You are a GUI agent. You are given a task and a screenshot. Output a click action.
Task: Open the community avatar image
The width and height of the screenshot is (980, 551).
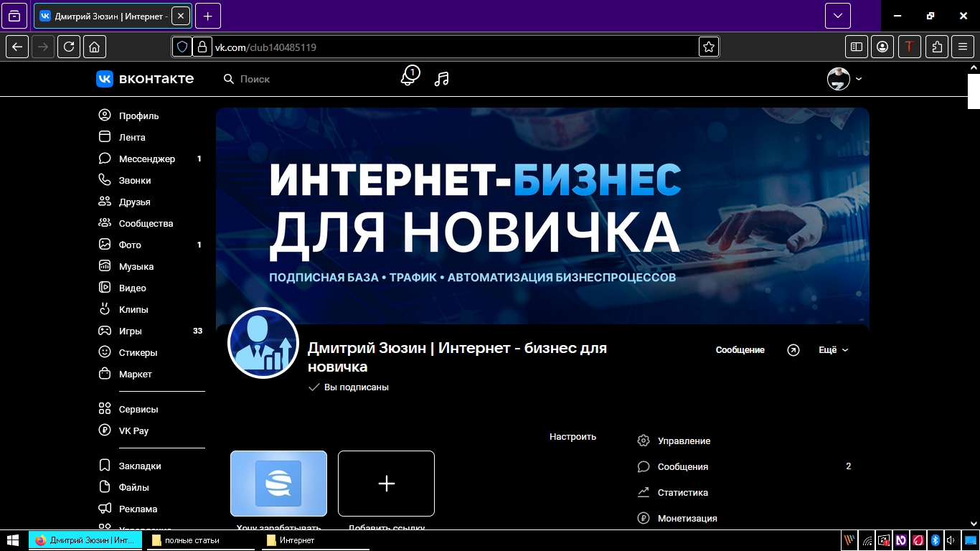[263, 343]
